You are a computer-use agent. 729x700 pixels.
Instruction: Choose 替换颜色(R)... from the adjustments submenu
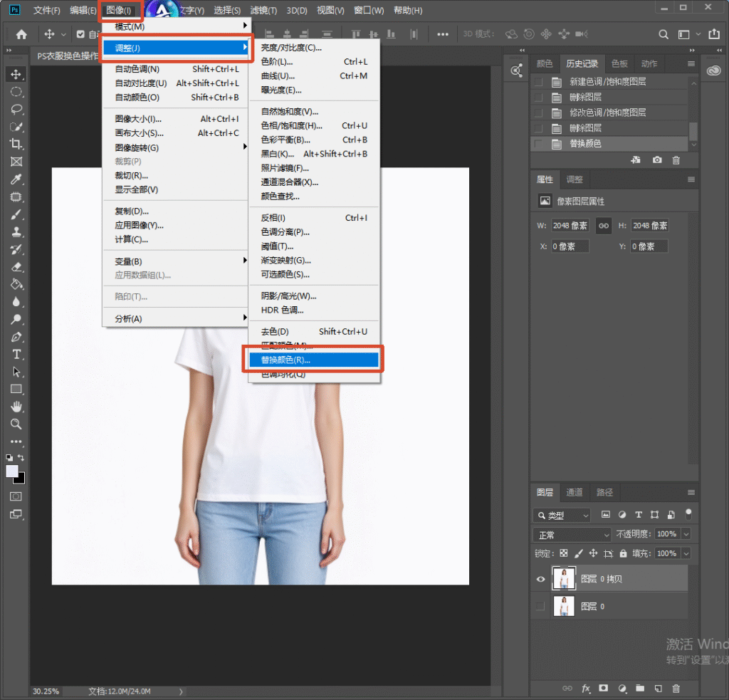click(x=314, y=360)
